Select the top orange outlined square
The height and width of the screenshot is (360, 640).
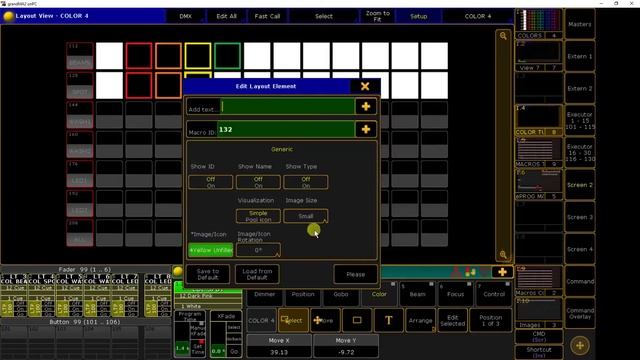(x=168, y=56)
